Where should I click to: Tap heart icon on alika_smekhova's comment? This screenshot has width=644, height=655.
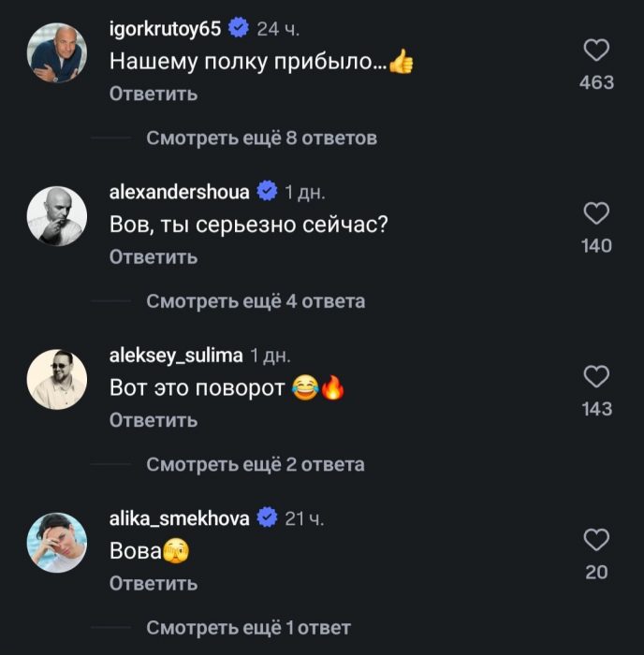click(x=596, y=540)
